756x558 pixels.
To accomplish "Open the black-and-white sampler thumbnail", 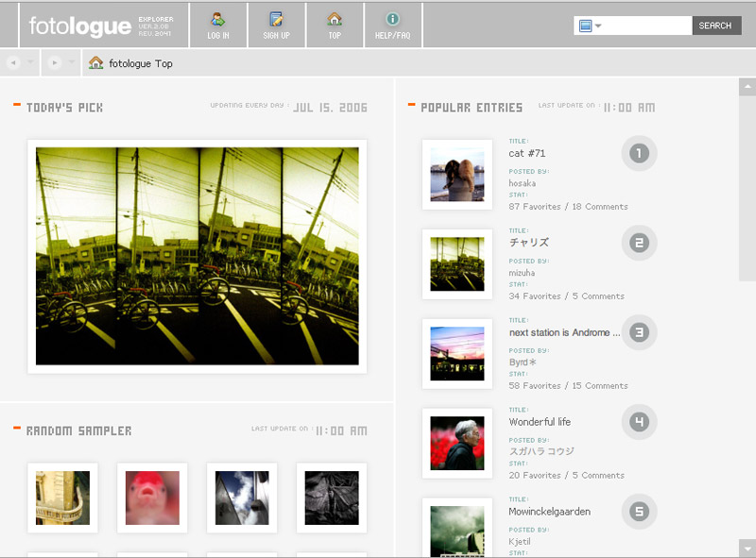I will (332, 498).
